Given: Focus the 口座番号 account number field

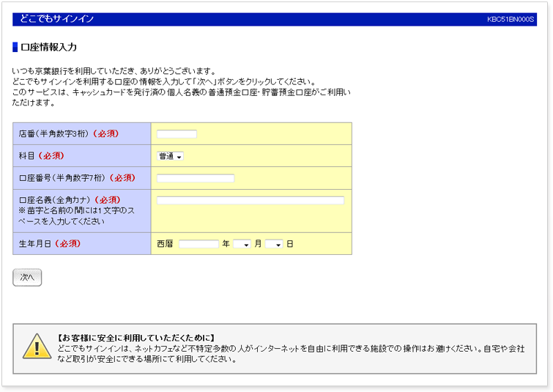Looking at the screenshot, I should click(196, 178).
